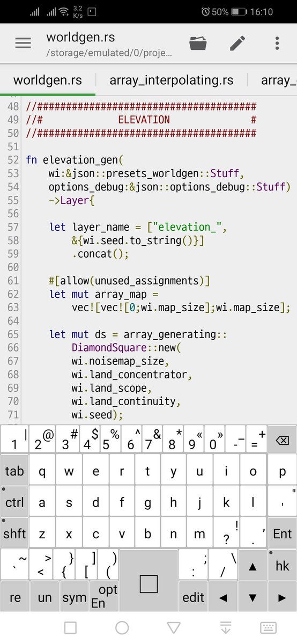Image resolution: width=297 pixels, height=644 pixels.
Task: Tap the sym symbols key
Action: click(x=74, y=597)
